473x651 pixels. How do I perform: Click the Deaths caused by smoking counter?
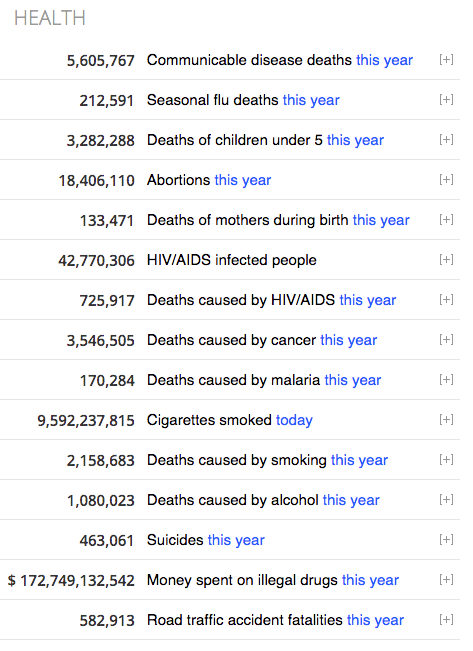tap(101, 461)
